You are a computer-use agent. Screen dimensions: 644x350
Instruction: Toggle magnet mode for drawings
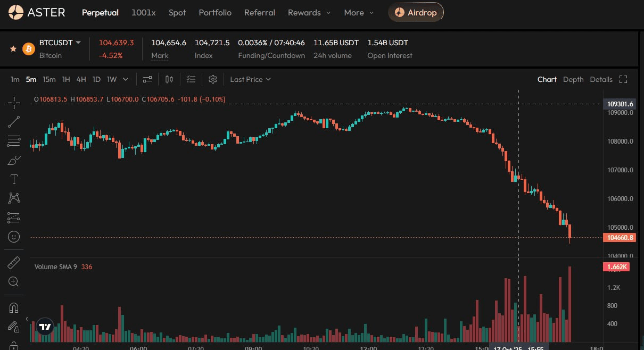pyautogui.click(x=14, y=307)
